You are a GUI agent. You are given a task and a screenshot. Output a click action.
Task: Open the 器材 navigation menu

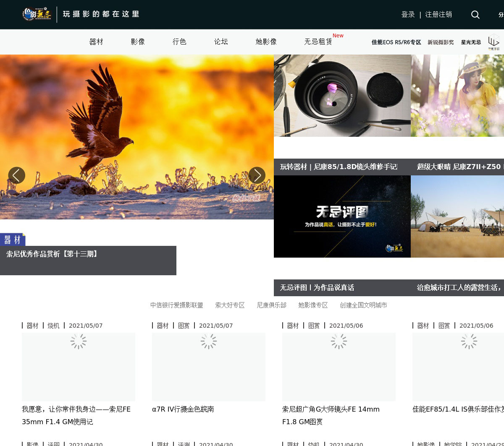(x=96, y=42)
